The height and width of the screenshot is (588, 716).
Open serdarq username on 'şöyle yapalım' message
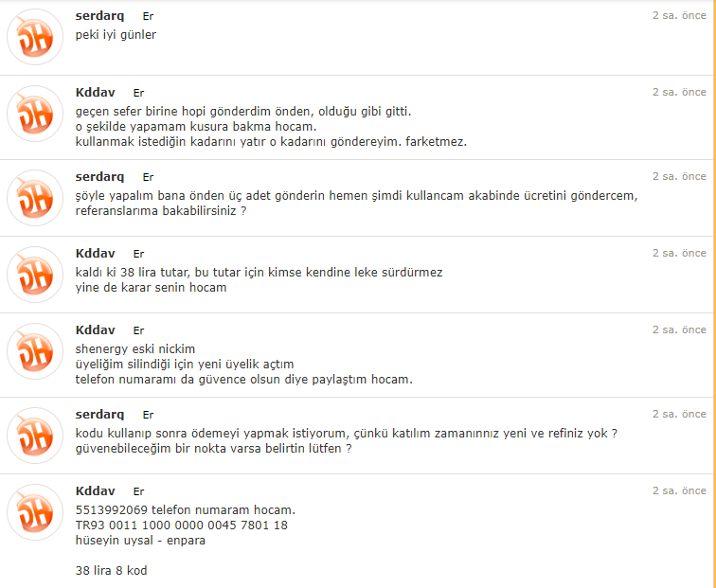99,177
